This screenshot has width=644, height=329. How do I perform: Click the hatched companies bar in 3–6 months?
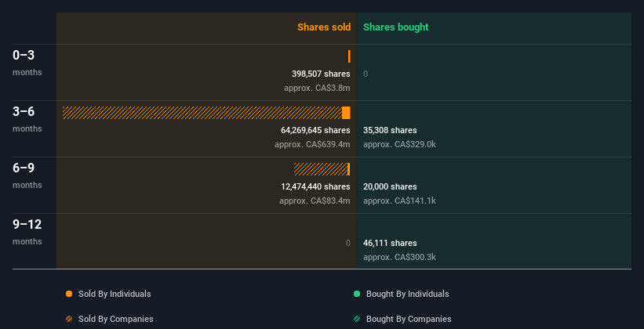202,113
